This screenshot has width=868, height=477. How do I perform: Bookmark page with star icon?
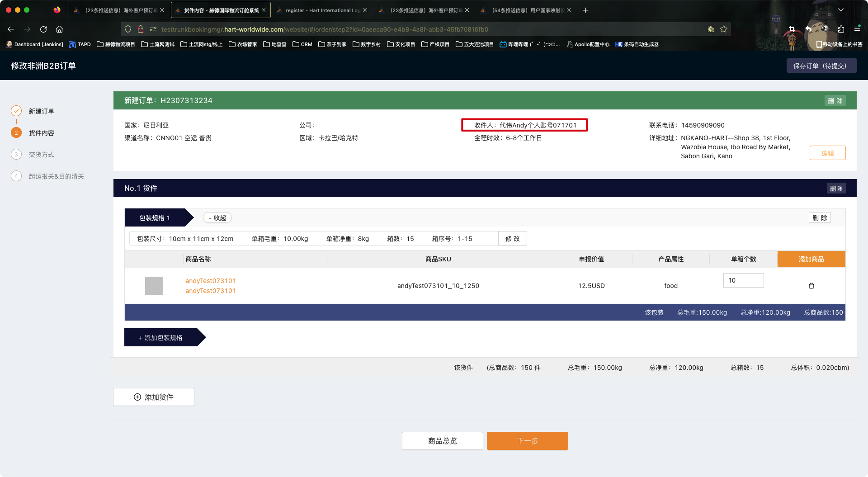pyautogui.click(x=724, y=29)
